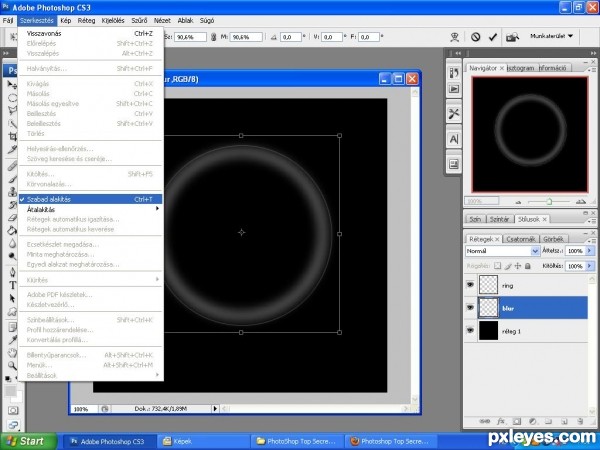
Task: Select the Type tool
Action: pos(12,285)
